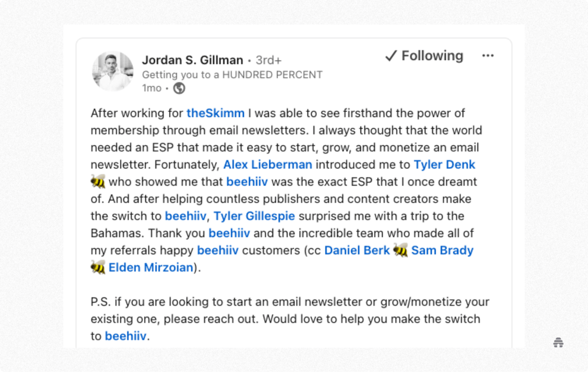Open Tyler Gillespie's profile link
Screen dimensions: 588x372
pos(254,216)
